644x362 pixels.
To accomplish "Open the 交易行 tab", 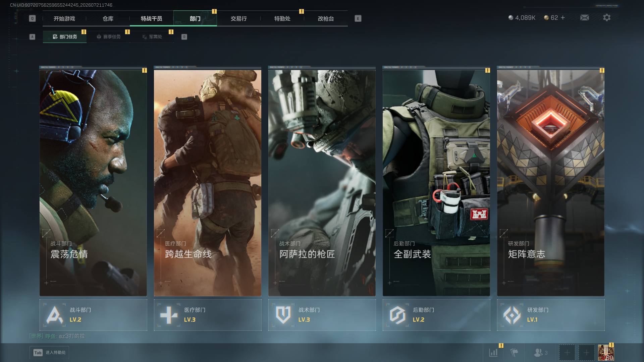I will tap(239, 18).
